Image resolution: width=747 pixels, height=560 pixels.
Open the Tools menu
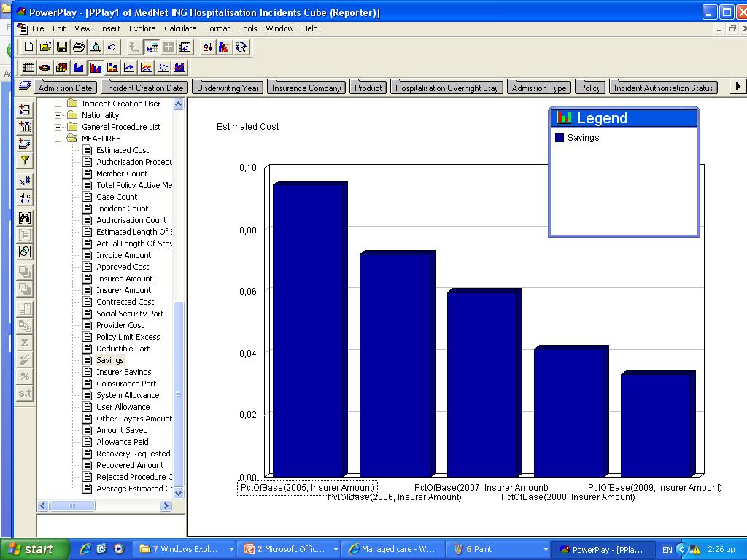tap(248, 28)
